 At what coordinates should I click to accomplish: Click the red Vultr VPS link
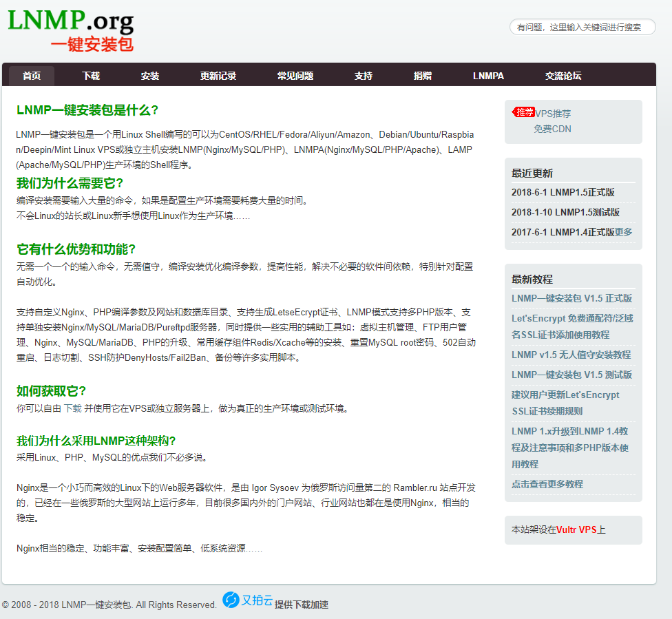tap(576, 530)
